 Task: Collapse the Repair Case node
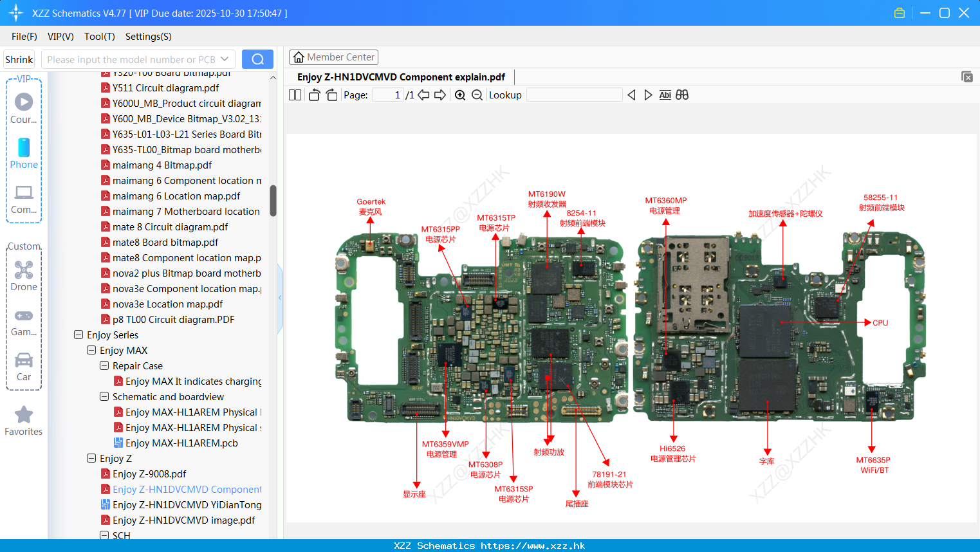(x=104, y=365)
